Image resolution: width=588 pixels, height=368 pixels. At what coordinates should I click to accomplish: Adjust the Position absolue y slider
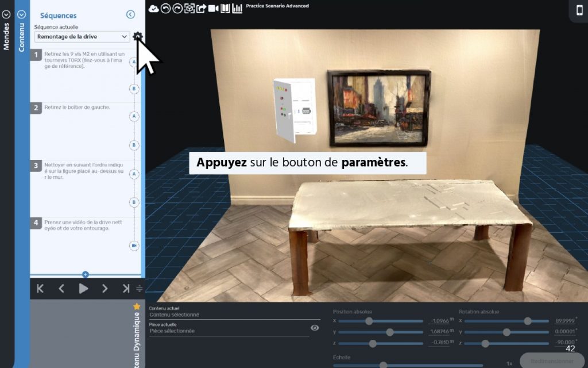(380, 332)
